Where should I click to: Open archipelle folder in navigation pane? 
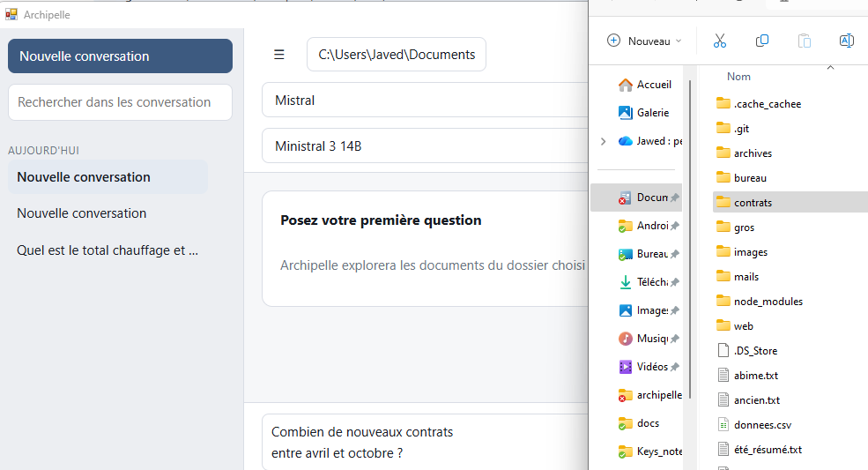click(649, 395)
